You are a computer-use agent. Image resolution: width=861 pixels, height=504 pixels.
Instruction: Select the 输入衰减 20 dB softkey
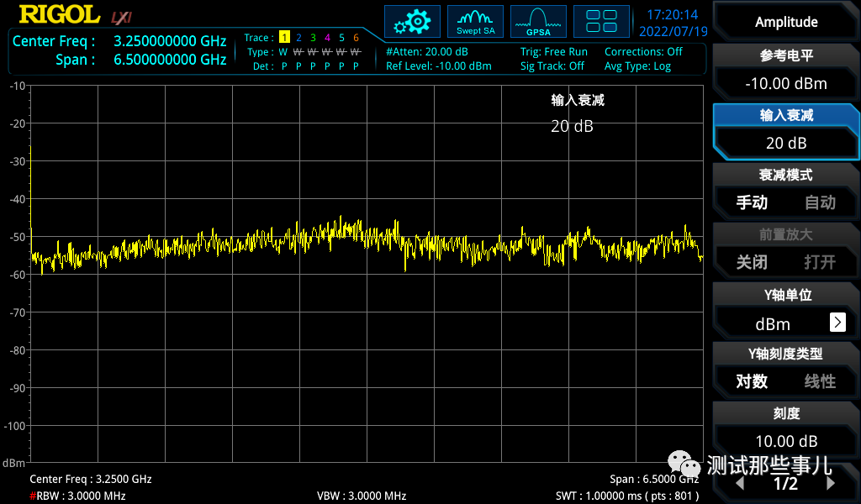pos(786,131)
